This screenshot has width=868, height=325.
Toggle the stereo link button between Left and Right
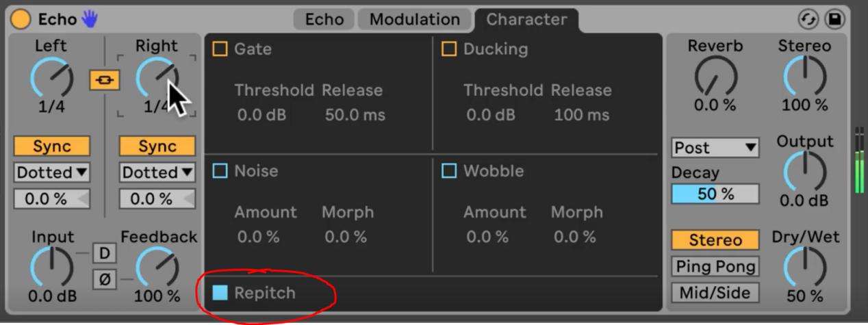point(105,81)
